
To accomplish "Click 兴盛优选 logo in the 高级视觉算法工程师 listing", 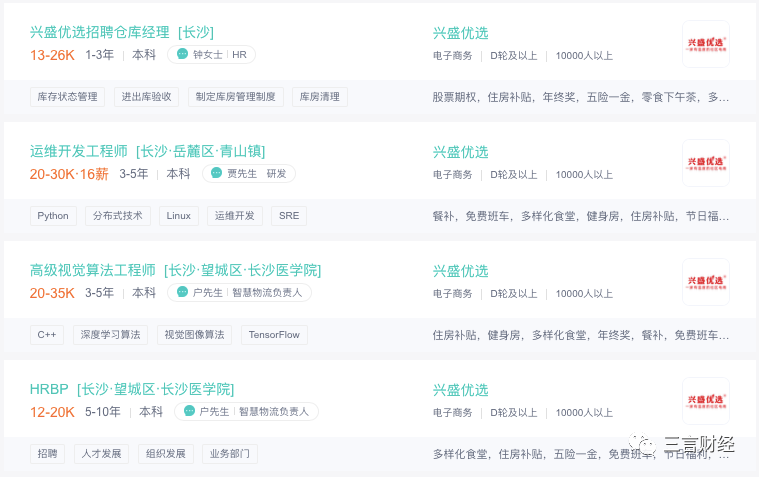I will click(706, 282).
